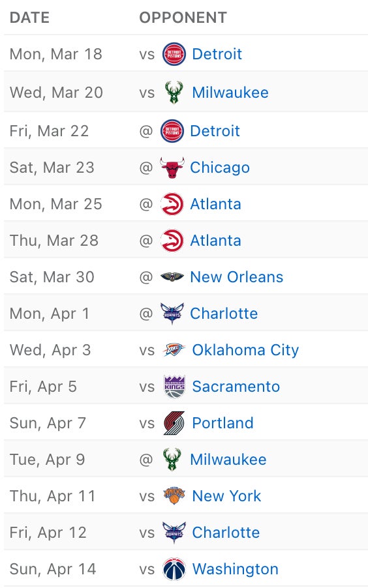Click the New Orleans Pelicans logo
The height and width of the screenshot is (588, 368).
point(172,277)
